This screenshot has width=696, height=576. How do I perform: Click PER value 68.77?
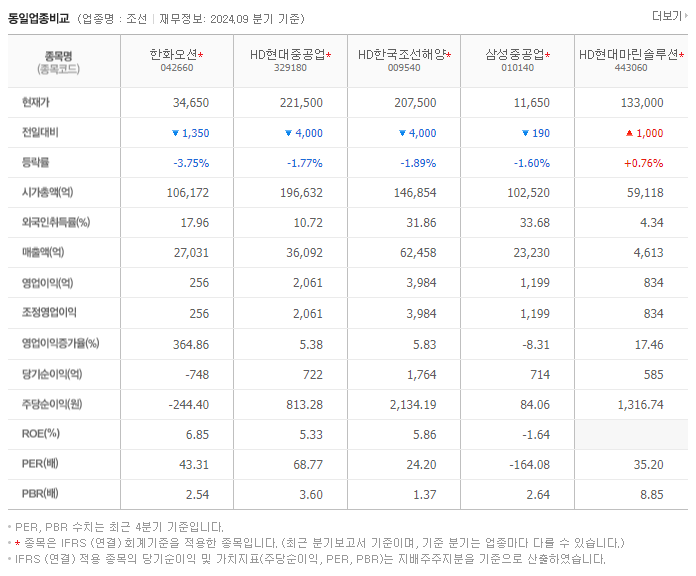click(x=308, y=465)
